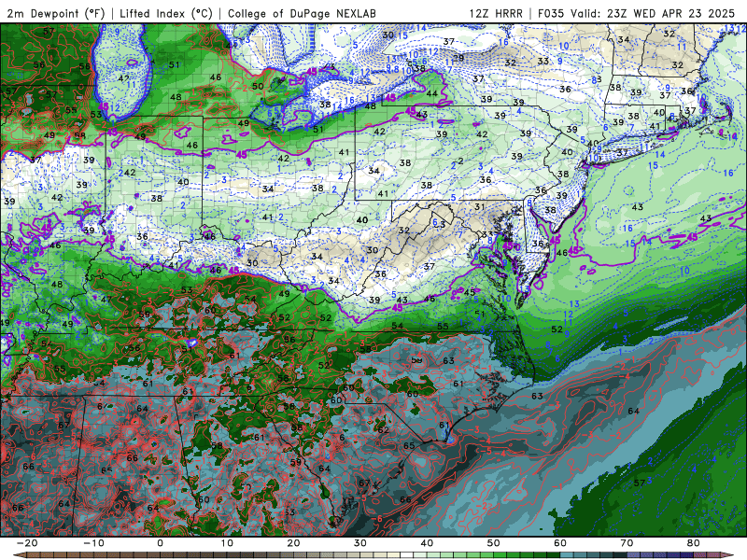Click the -20 label on the color scale

(x=27, y=543)
